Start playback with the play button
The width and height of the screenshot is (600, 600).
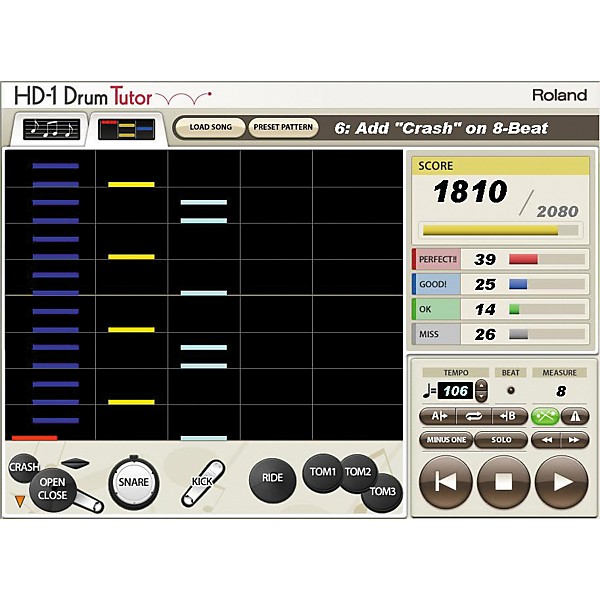[561, 482]
